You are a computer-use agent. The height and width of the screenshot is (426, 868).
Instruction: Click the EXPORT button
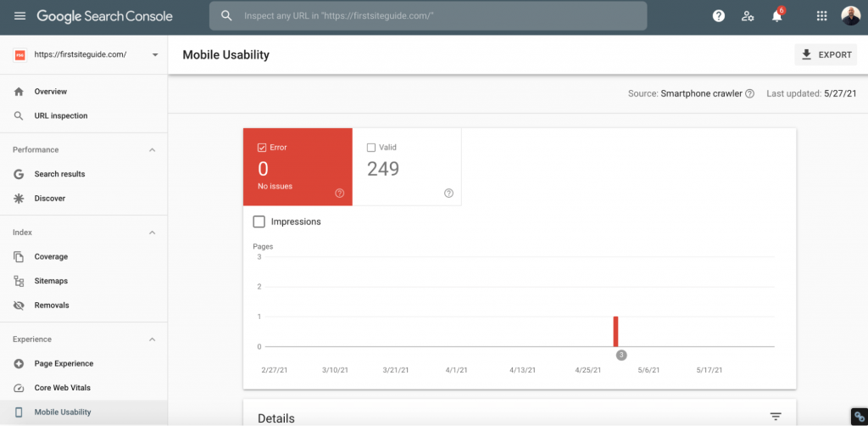tap(826, 54)
